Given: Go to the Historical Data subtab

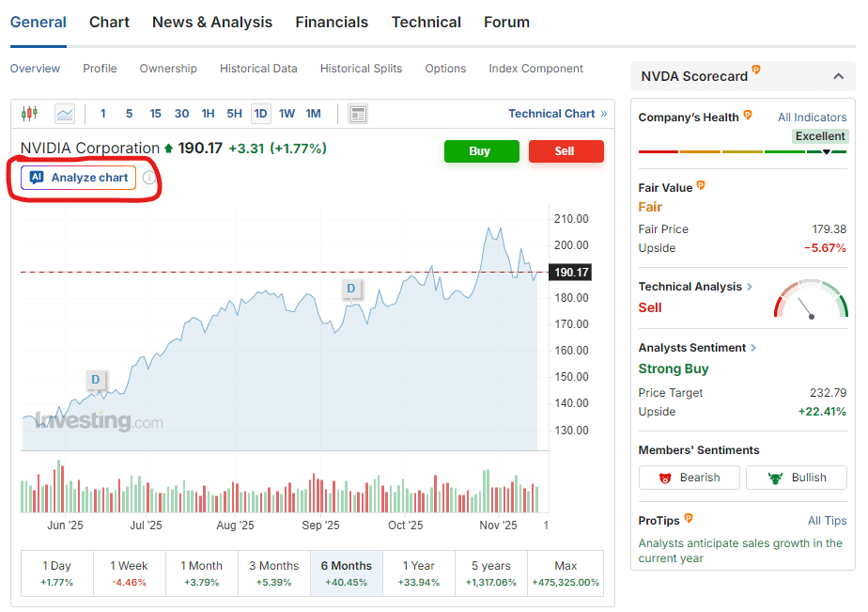Looking at the screenshot, I should (x=258, y=69).
